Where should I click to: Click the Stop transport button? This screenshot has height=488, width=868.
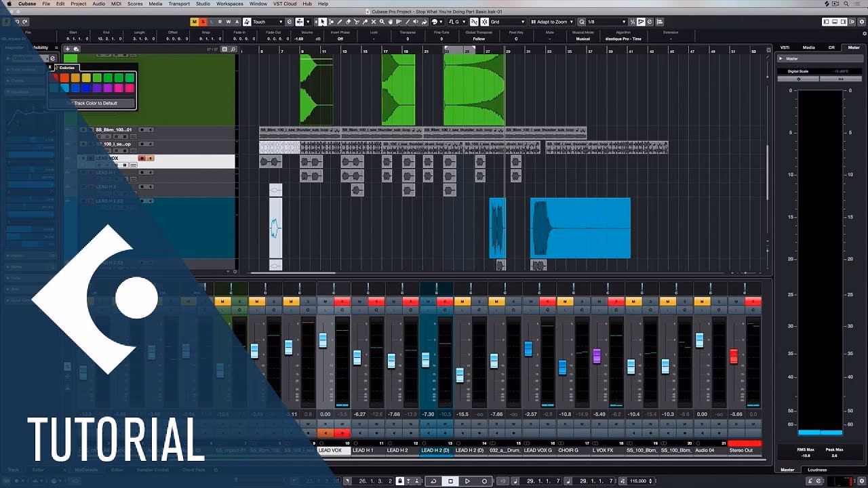tap(450, 481)
